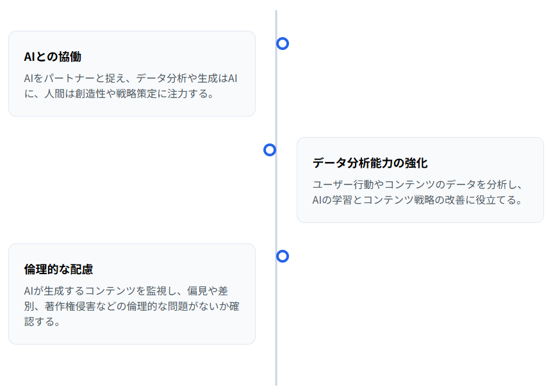
Task: Click the line starting with AIが生成するコンテンツ
Action: click(126, 291)
